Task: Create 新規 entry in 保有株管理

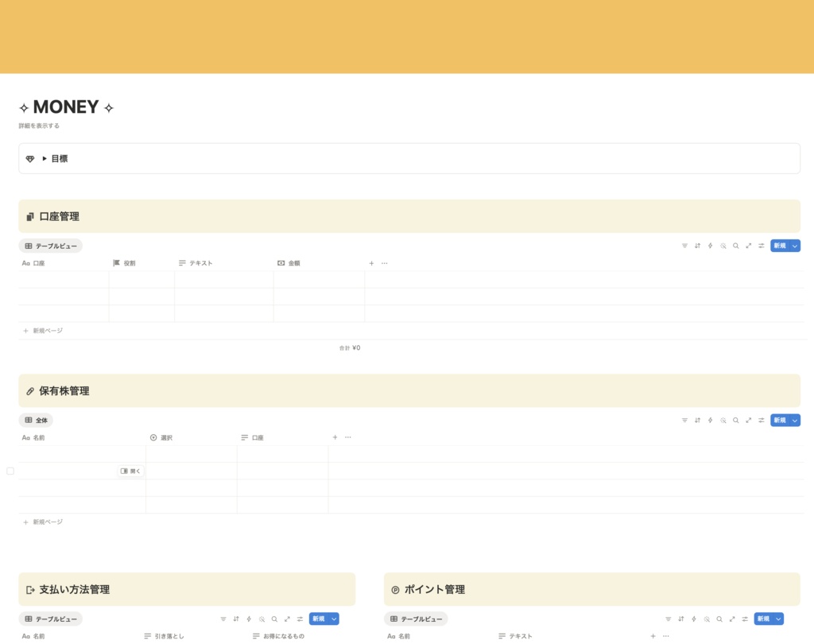Action: click(781, 420)
